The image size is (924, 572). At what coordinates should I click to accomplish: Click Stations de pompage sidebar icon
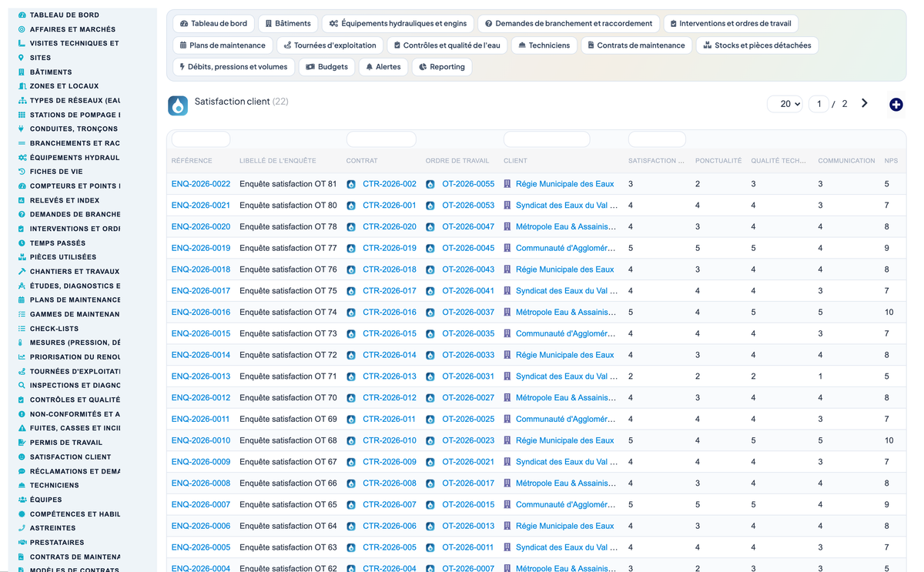pos(22,115)
